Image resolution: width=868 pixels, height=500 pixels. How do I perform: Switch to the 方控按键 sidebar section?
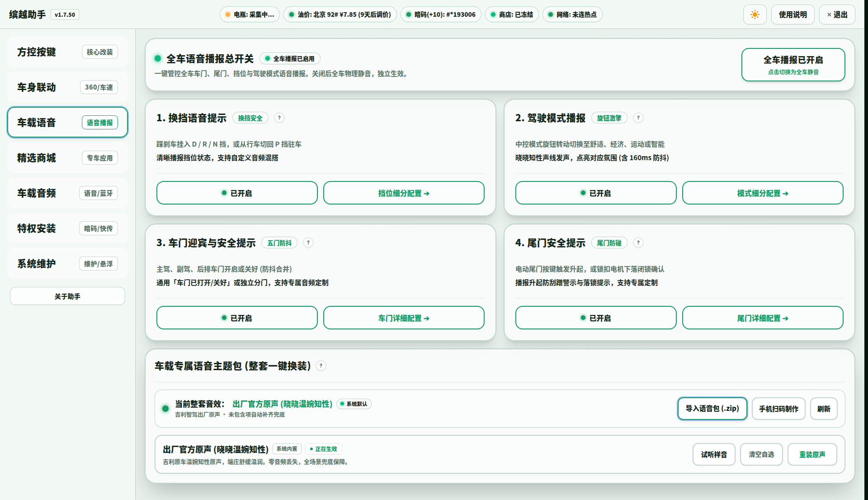(67, 52)
